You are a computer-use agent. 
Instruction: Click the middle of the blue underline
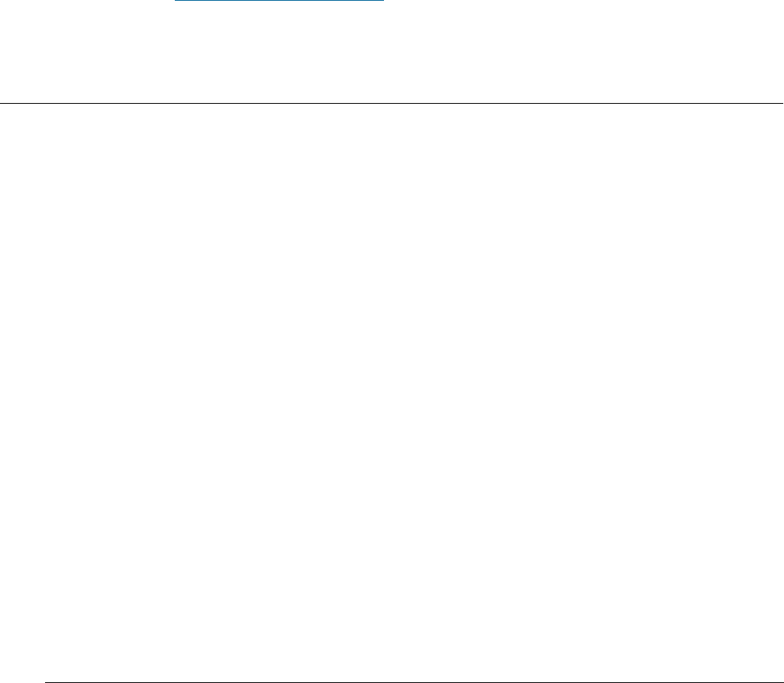279,1
